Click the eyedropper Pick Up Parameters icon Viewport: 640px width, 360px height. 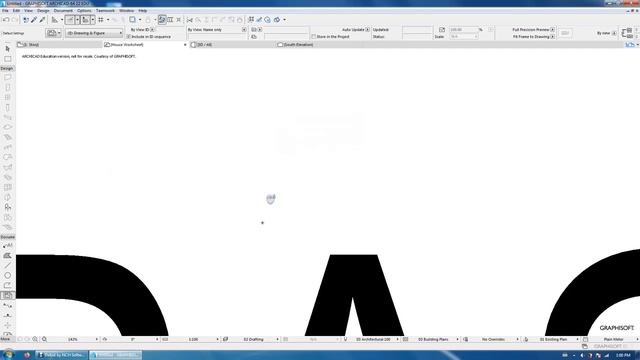point(34,20)
